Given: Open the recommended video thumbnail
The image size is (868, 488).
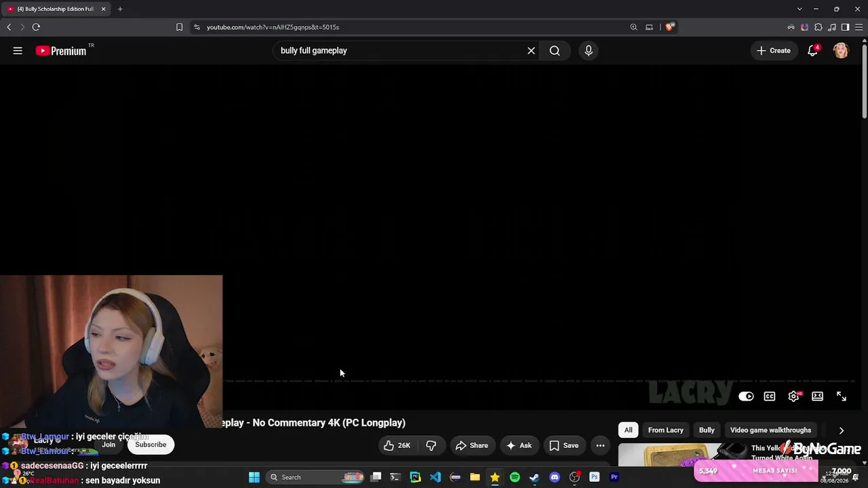Looking at the screenshot, I should [682, 455].
